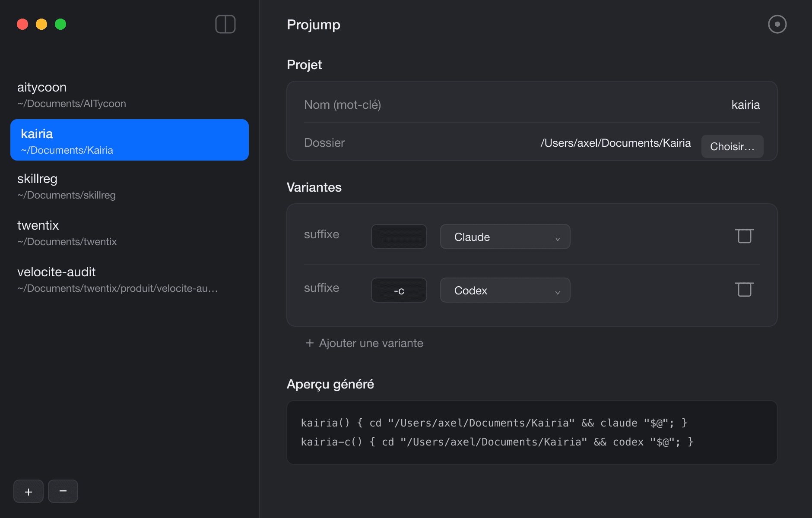Remove selected project with minus button
Image resolution: width=812 pixels, height=518 pixels.
pos(63,491)
